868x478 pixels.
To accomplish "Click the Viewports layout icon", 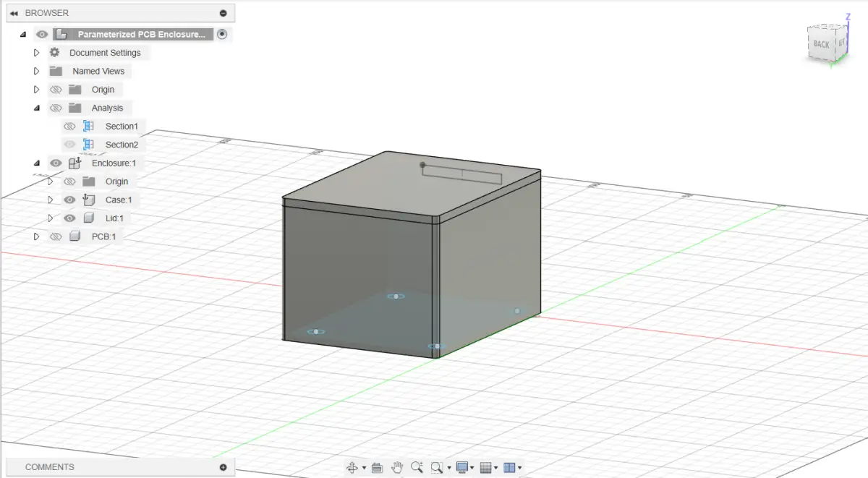I will coord(509,468).
